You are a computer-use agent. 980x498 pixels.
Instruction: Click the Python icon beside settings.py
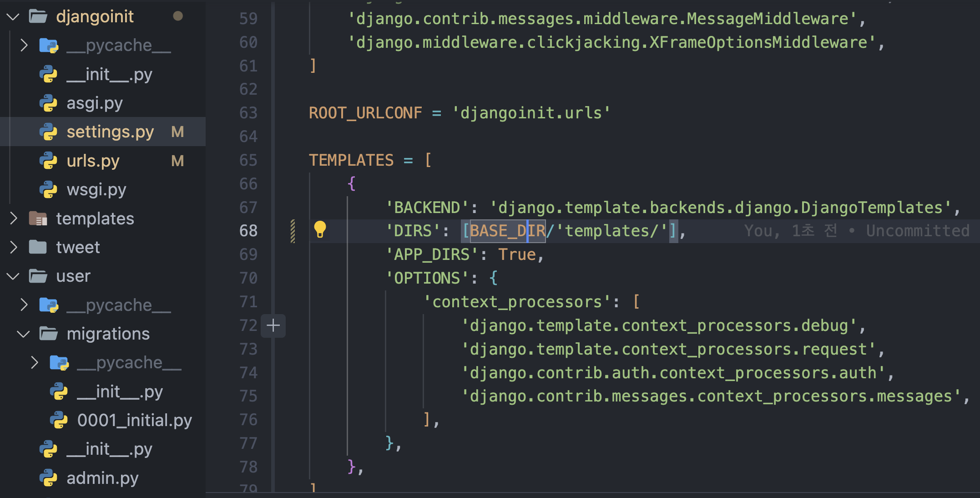point(48,132)
